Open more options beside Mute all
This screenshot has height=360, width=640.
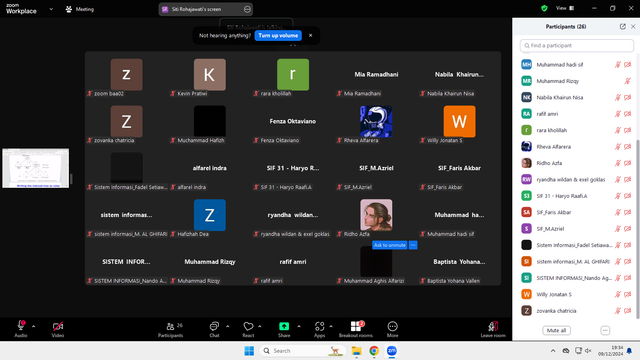(x=605, y=330)
